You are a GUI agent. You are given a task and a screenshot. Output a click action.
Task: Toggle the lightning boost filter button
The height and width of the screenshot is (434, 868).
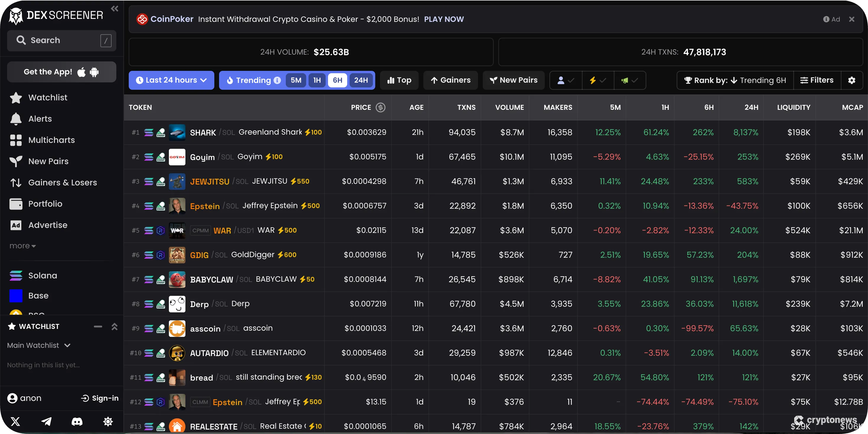click(598, 80)
